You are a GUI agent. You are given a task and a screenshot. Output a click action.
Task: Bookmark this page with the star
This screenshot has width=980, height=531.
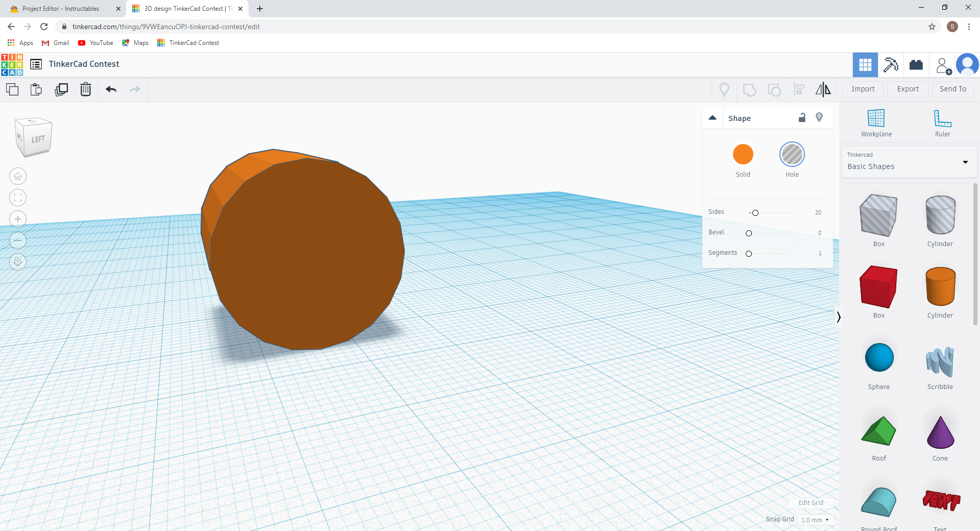click(x=932, y=27)
